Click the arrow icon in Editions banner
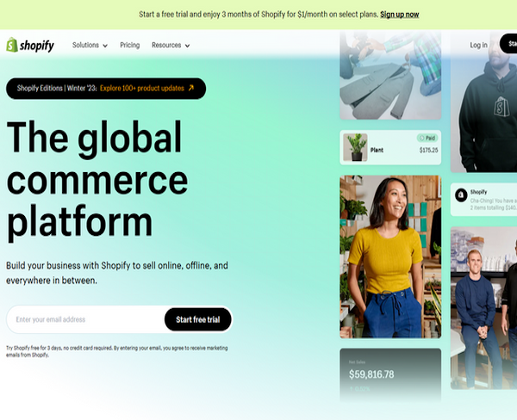Image resolution: width=517 pixels, height=420 pixels. [191, 88]
